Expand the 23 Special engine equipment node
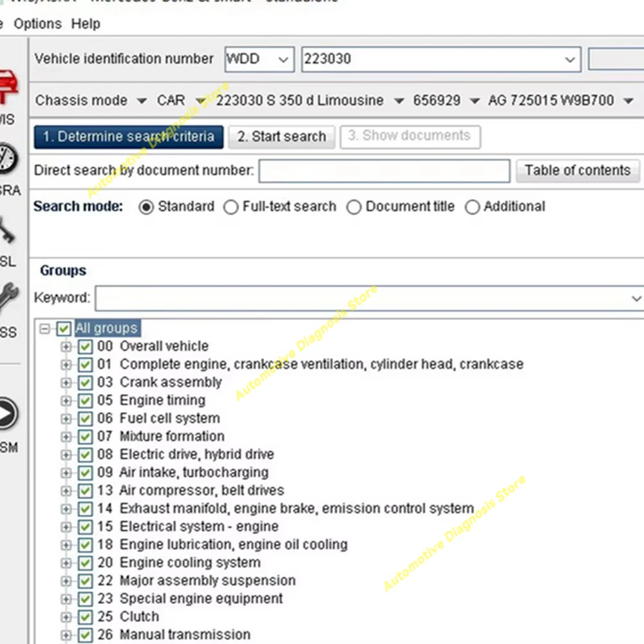Viewport: 644px width, 644px height. 66,599
